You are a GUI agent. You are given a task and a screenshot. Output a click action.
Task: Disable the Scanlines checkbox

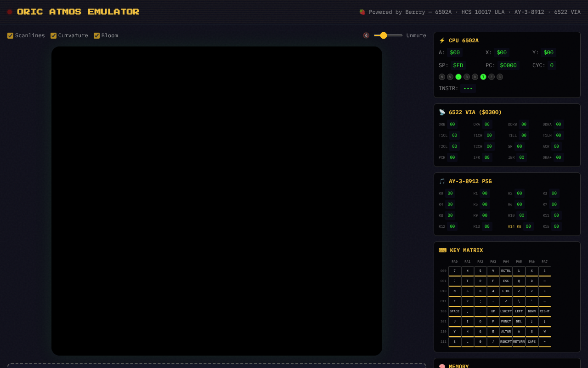(x=11, y=35)
